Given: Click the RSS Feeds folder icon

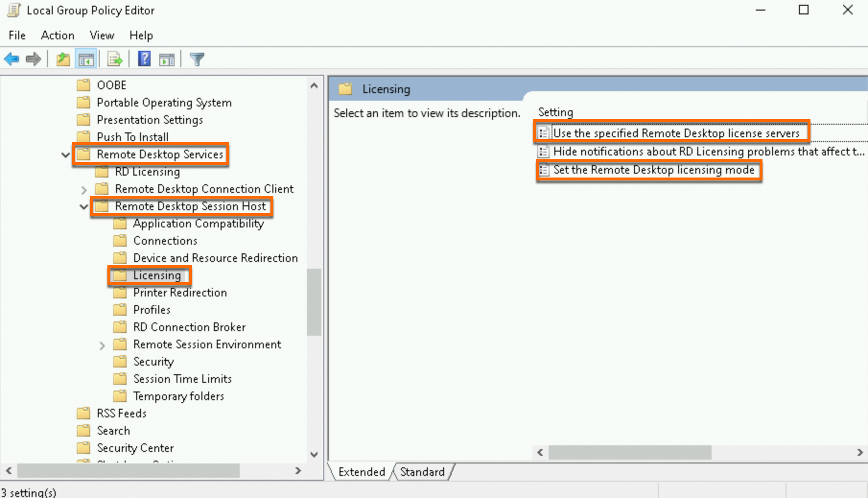Looking at the screenshot, I should [x=84, y=414].
